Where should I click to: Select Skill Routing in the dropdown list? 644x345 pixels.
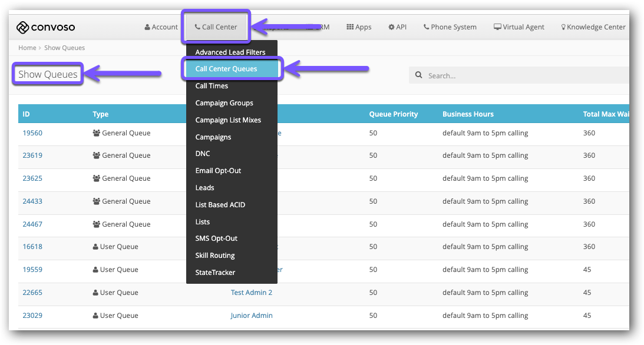(x=215, y=256)
